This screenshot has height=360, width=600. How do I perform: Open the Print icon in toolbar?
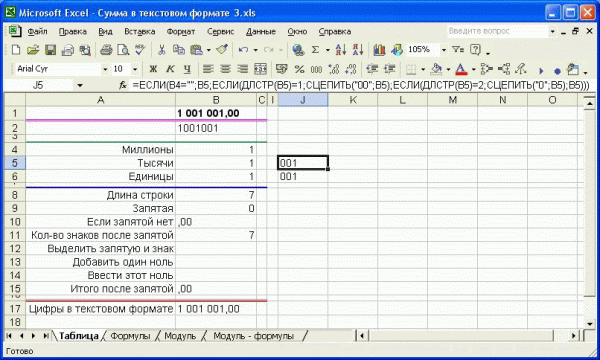point(106,50)
